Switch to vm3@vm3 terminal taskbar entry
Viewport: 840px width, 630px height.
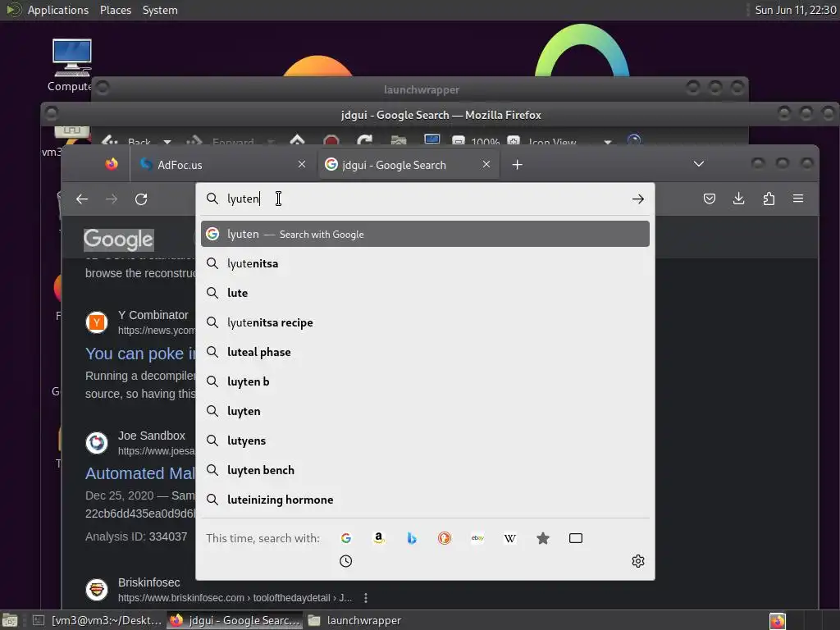tap(97, 620)
